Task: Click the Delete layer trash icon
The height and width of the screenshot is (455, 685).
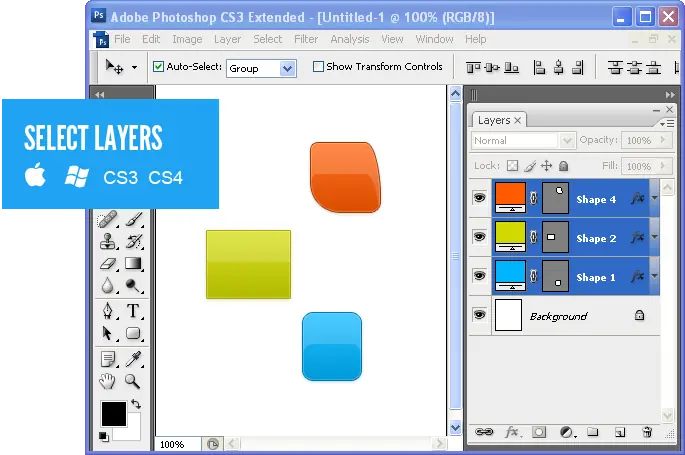Action: [647, 432]
